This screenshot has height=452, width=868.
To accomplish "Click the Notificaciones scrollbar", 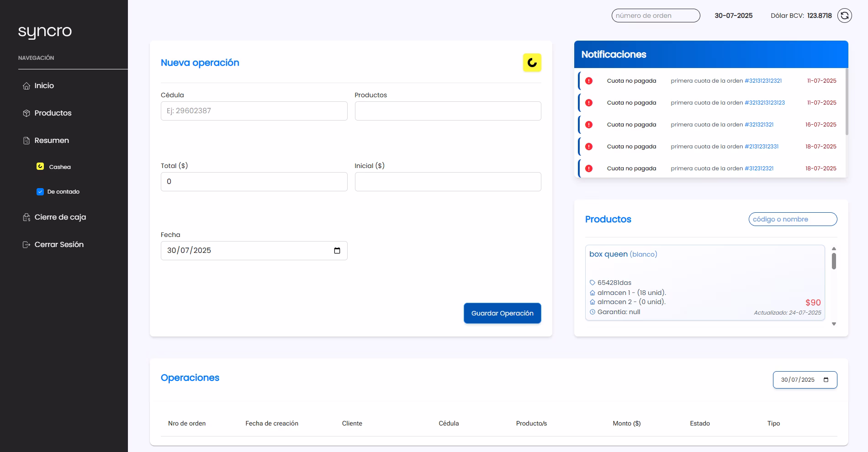I will click(x=847, y=102).
